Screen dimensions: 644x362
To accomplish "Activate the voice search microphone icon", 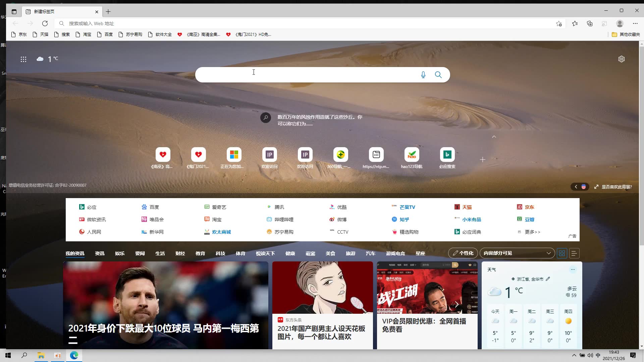I will tap(423, 74).
